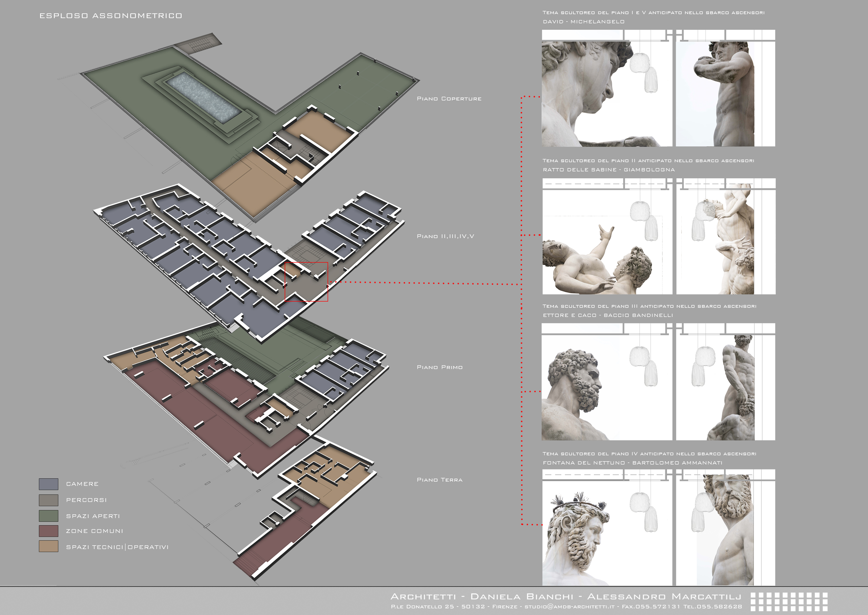Click the 'Zone Comuni' legend text

[x=95, y=531]
